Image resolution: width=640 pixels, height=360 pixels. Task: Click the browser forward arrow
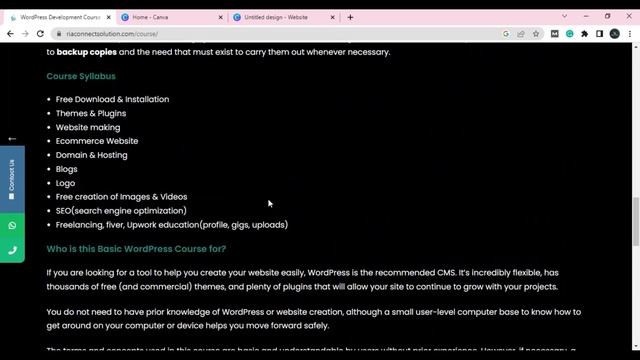[x=25, y=34]
